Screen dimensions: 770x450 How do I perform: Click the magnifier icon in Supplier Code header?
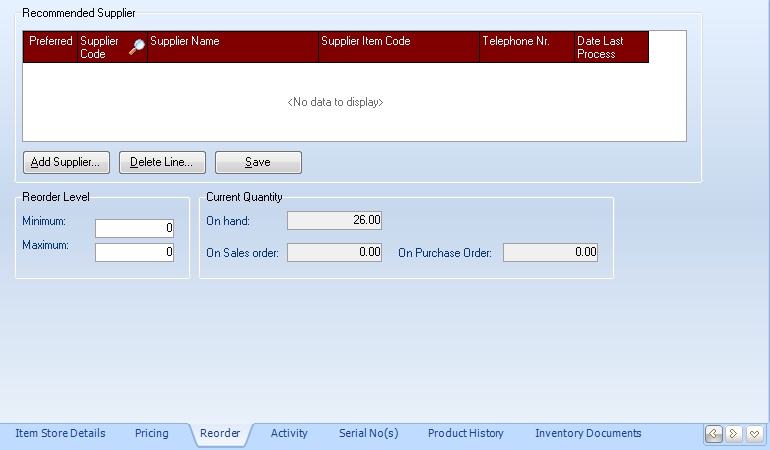(x=137, y=47)
